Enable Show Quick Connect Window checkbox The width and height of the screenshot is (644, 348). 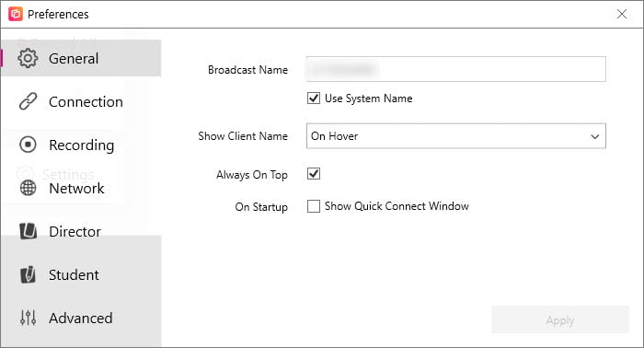point(314,206)
